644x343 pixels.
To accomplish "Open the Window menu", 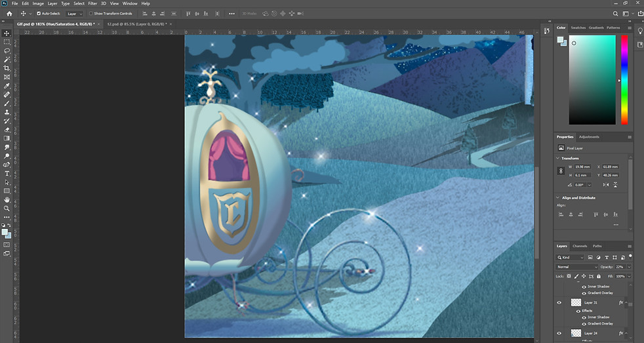I will click(x=130, y=3).
